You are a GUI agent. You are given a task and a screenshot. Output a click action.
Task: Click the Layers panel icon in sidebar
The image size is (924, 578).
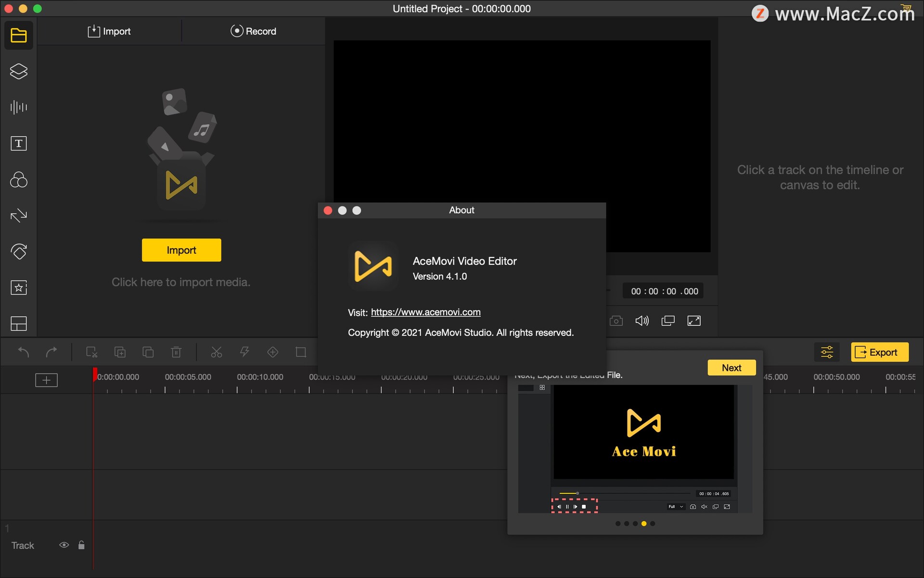coord(18,71)
